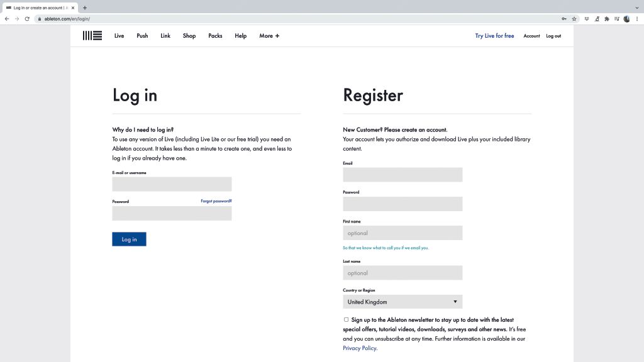This screenshot has width=644, height=362.
Task: Open the saved passwords key icon
Action: [x=564, y=19]
